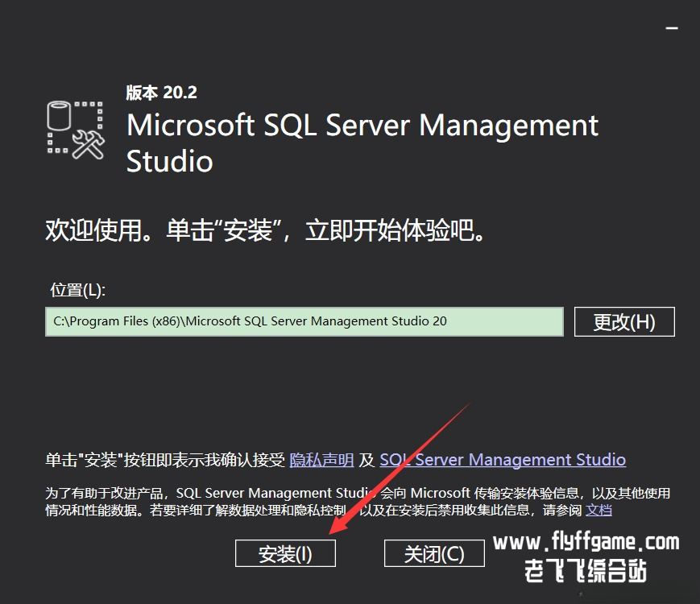700x604 pixels.
Task: Click the 版本 20.2 version text
Action: 162,93
